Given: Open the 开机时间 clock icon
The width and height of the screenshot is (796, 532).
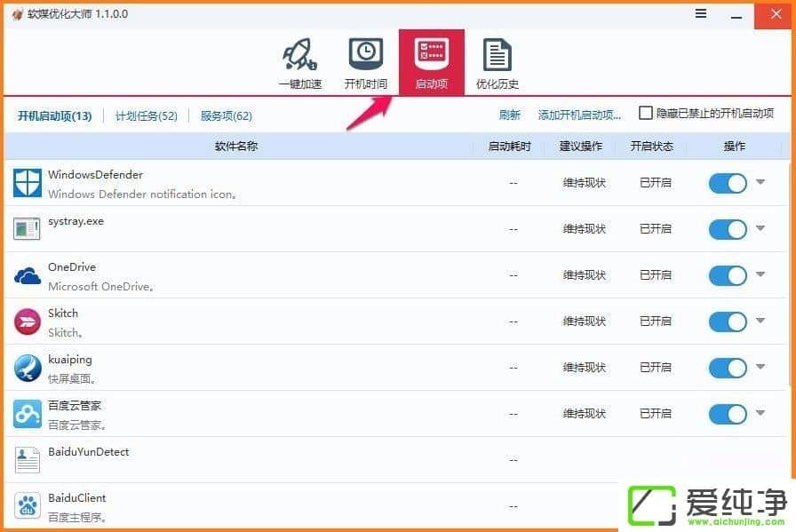Looking at the screenshot, I should 365,55.
